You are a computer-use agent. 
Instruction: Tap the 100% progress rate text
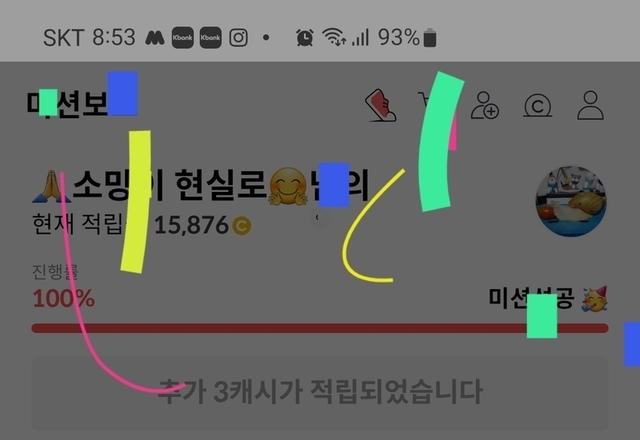click(x=64, y=298)
